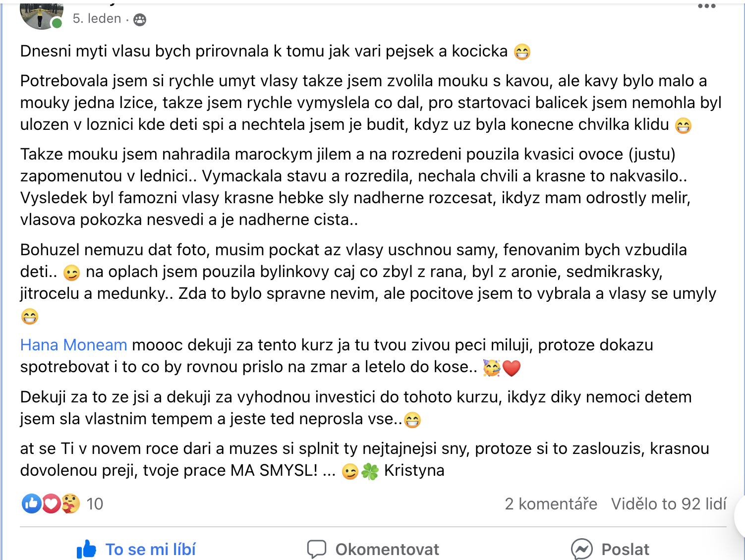
Task: Click the green online status dot
Action: tap(57, 23)
